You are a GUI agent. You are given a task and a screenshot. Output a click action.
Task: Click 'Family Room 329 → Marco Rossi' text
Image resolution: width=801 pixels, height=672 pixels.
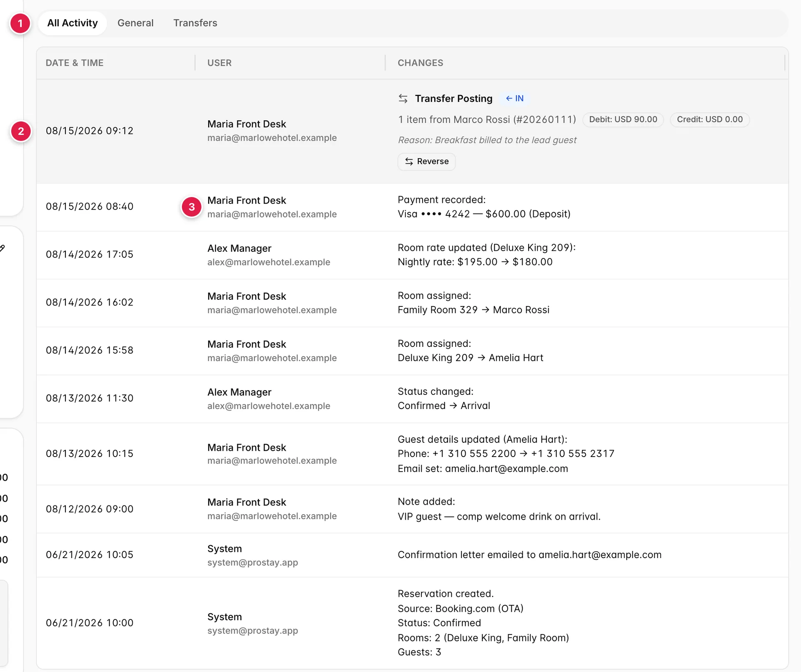474,310
